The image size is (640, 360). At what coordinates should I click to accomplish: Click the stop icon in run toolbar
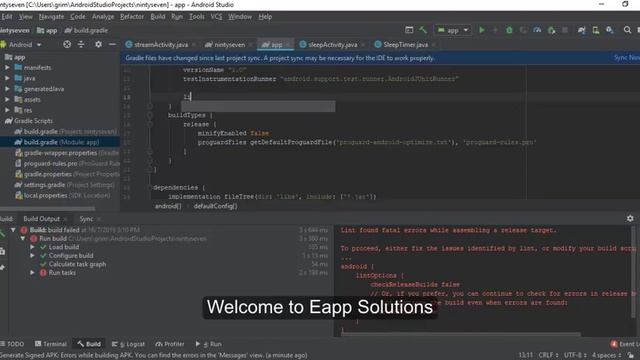click(x=565, y=30)
